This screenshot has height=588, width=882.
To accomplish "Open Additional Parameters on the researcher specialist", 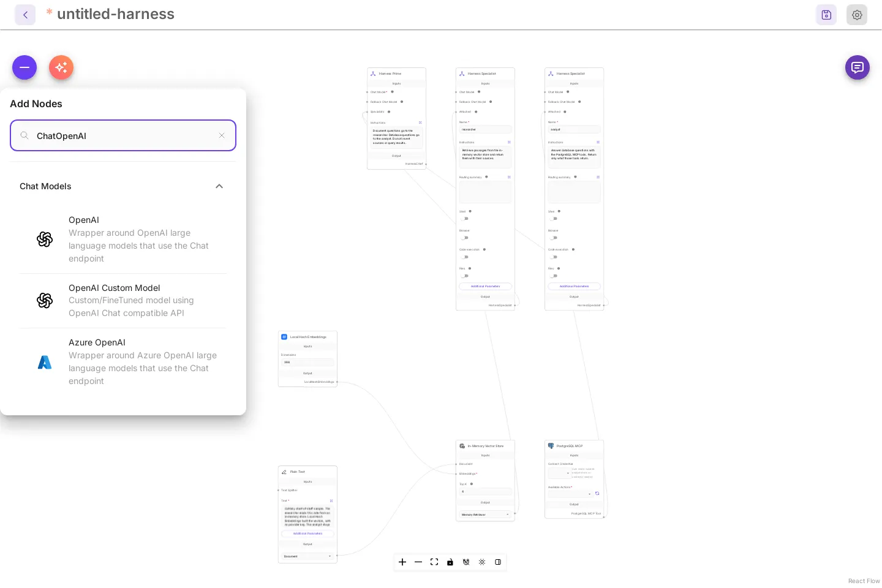I will pos(485,286).
